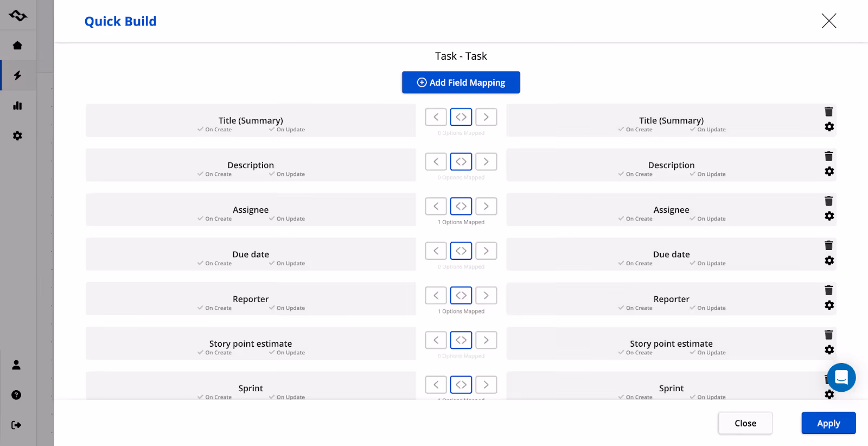Go to home in left sidebar
The height and width of the screenshot is (446, 868).
(x=17, y=46)
